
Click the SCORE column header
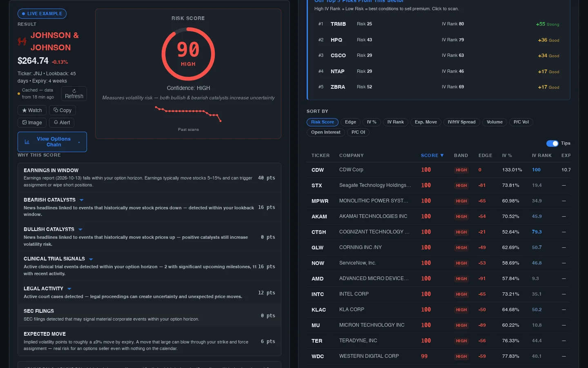pos(432,155)
